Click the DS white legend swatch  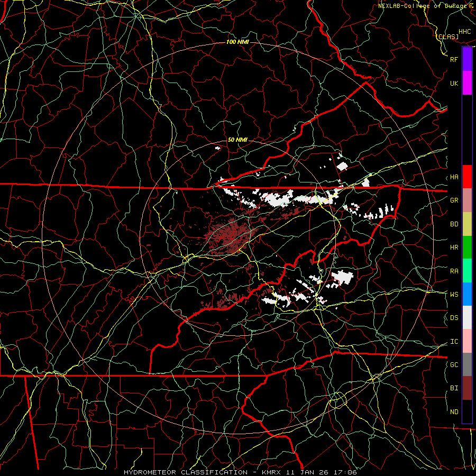[467, 317]
